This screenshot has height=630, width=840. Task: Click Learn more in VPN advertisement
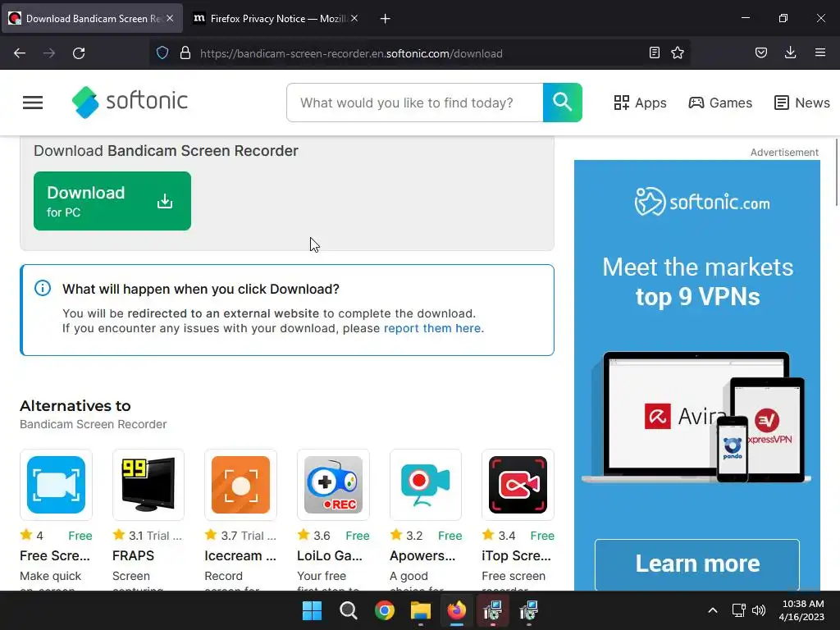click(x=697, y=564)
